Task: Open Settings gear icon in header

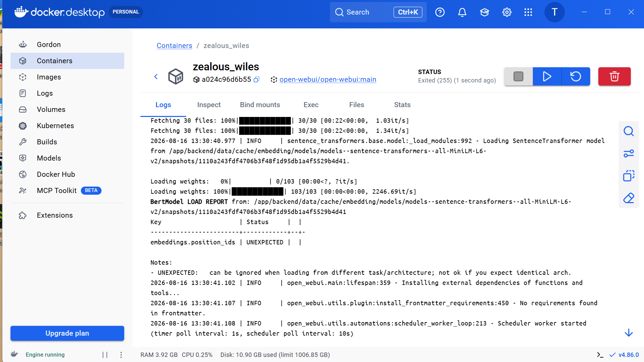Action: tap(507, 12)
